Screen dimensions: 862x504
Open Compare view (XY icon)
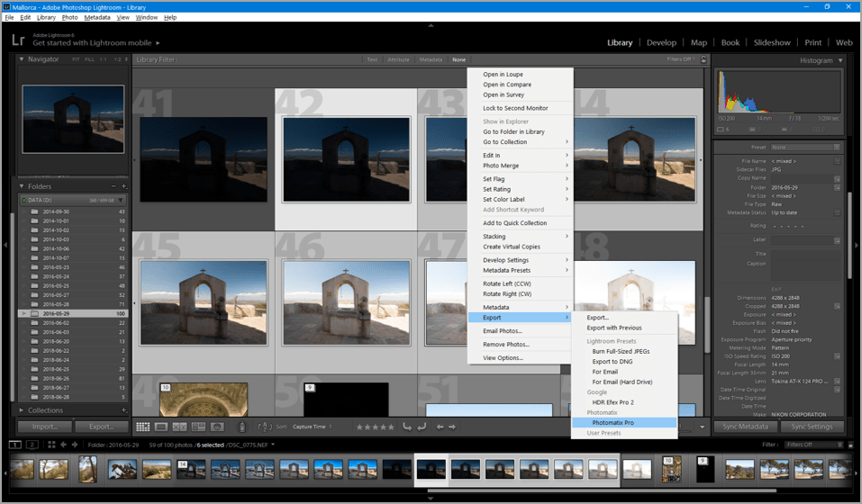pyautogui.click(x=179, y=427)
